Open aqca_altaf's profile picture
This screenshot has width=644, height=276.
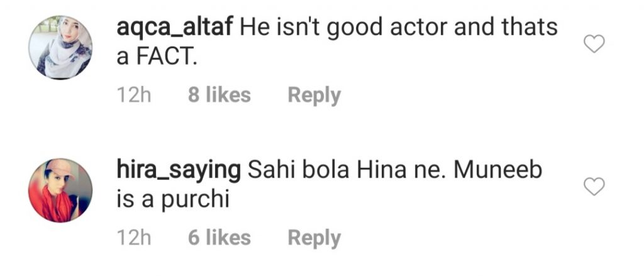point(60,47)
